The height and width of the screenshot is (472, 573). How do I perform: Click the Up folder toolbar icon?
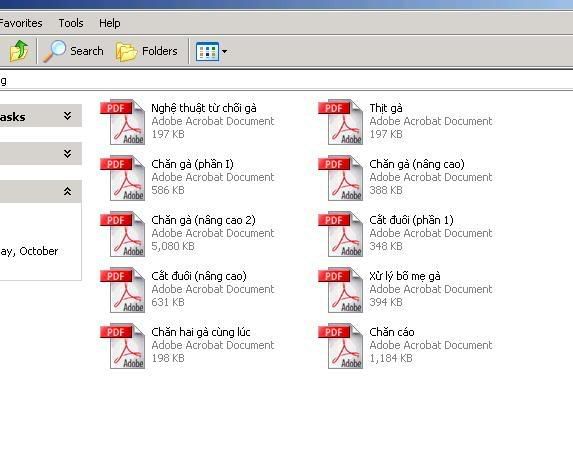tap(19, 51)
